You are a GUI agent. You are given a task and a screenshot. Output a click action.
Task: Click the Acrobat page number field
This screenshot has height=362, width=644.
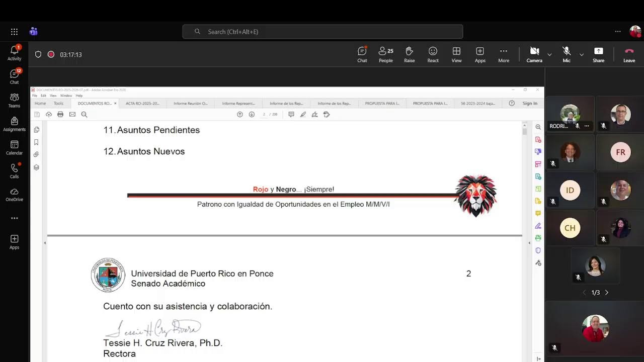(x=264, y=115)
